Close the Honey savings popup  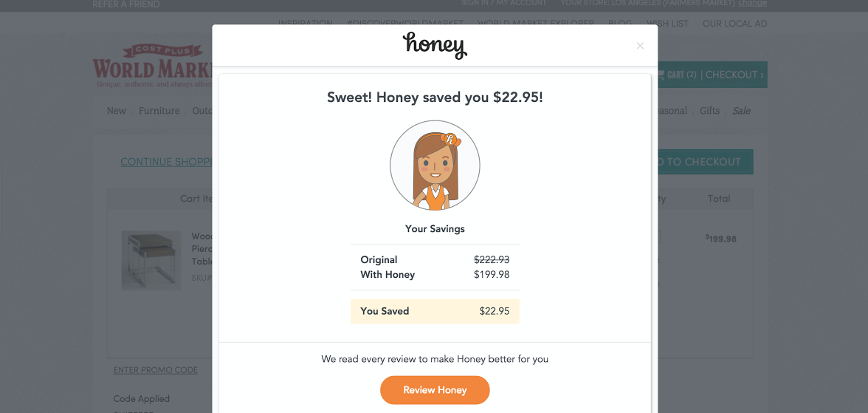coord(640,46)
